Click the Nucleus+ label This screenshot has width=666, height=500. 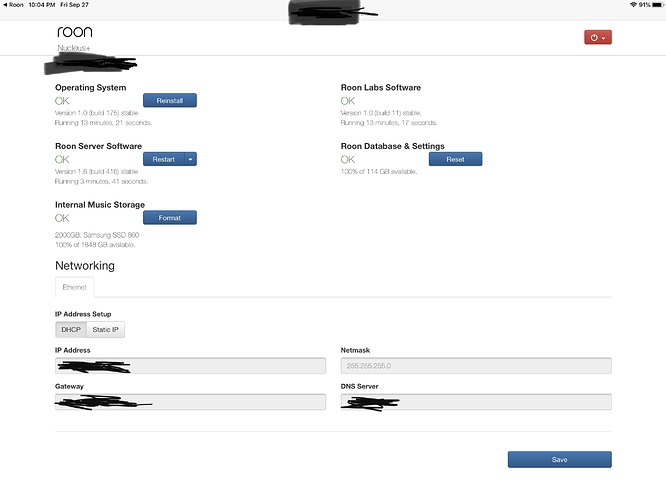[x=74, y=48]
